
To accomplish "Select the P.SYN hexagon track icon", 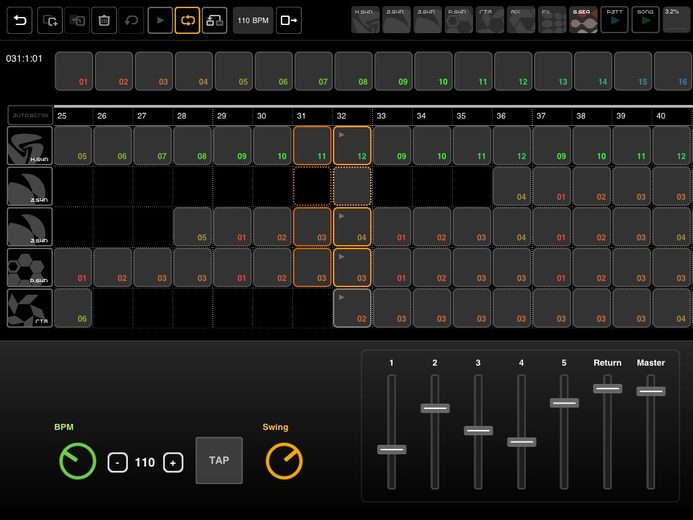I will 30,268.
